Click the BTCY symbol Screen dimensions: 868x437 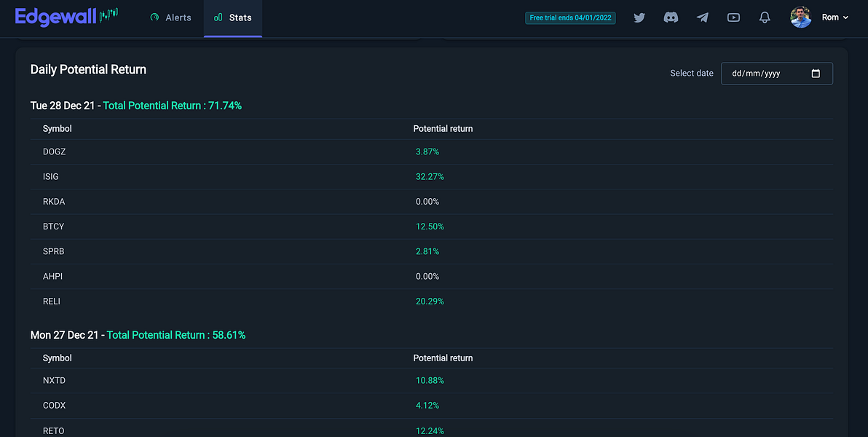(x=54, y=227)
